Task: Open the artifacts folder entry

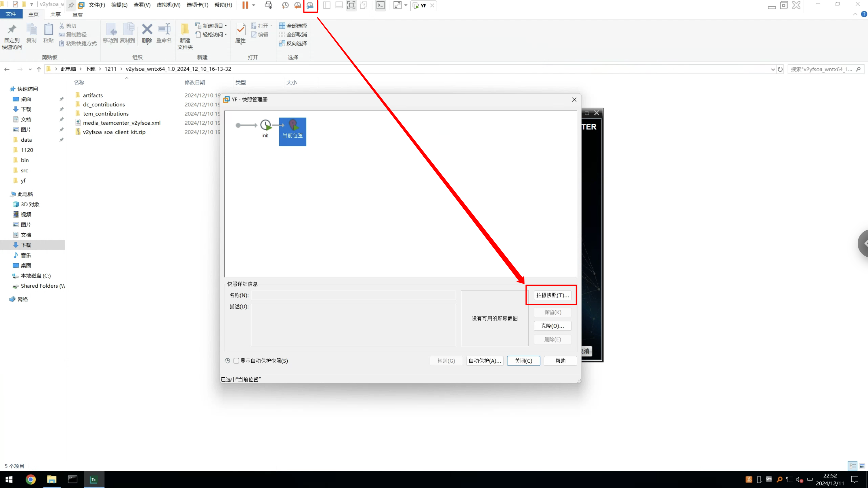Action: coord(93,95)
